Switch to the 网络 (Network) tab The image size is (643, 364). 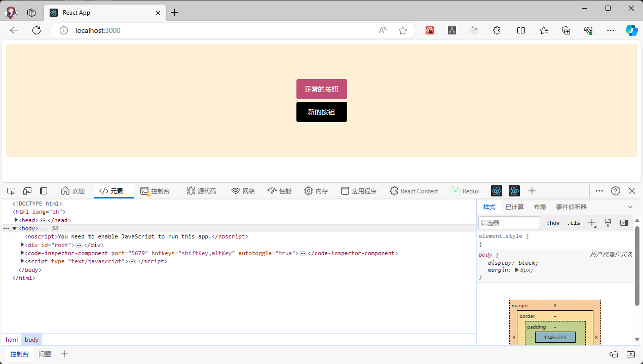click(243, 191)
